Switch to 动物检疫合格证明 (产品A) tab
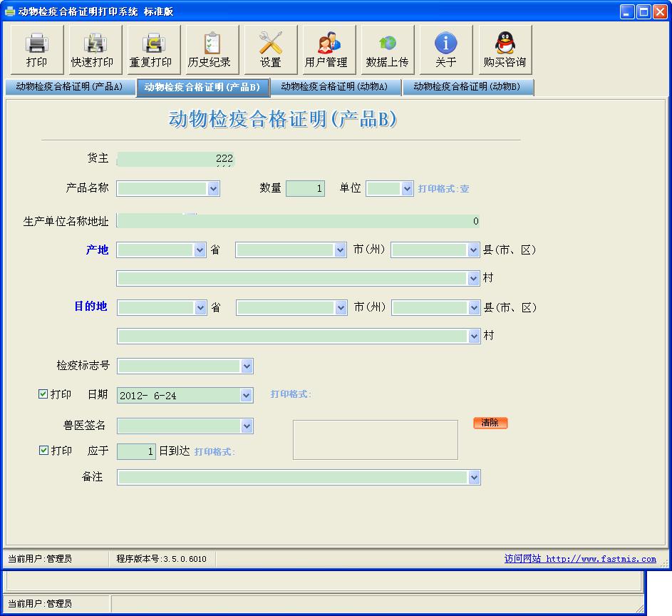 (69, 87)
